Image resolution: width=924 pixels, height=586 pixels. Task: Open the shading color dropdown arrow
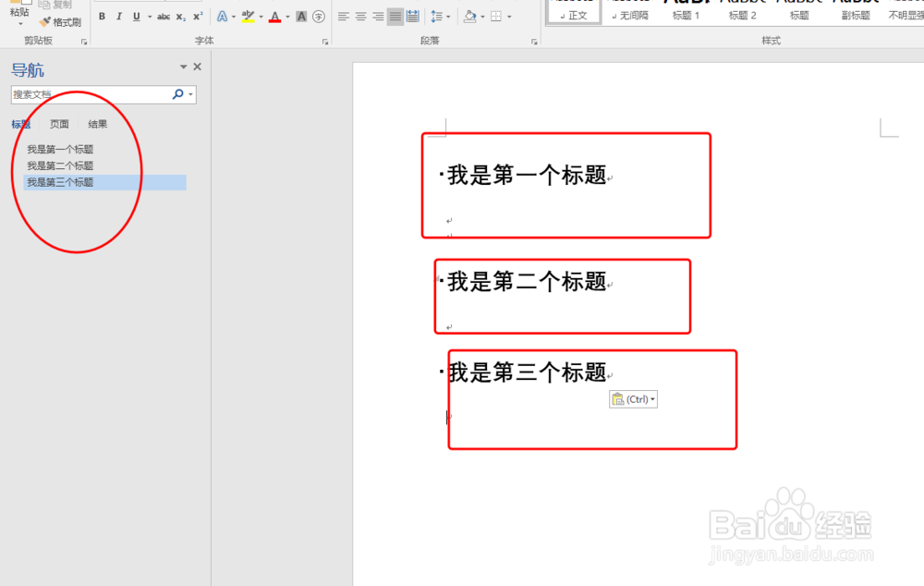point(482,17)
